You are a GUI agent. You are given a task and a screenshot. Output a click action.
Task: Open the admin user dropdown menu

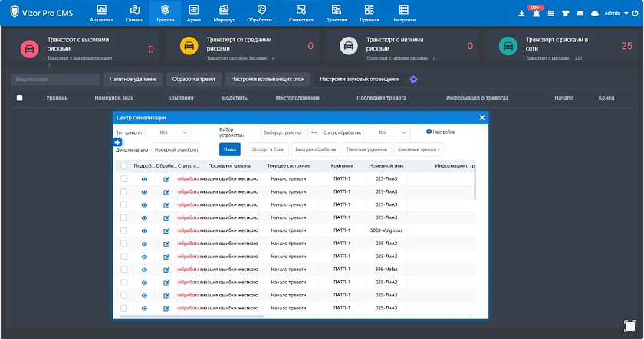click(x=613, y=13)
